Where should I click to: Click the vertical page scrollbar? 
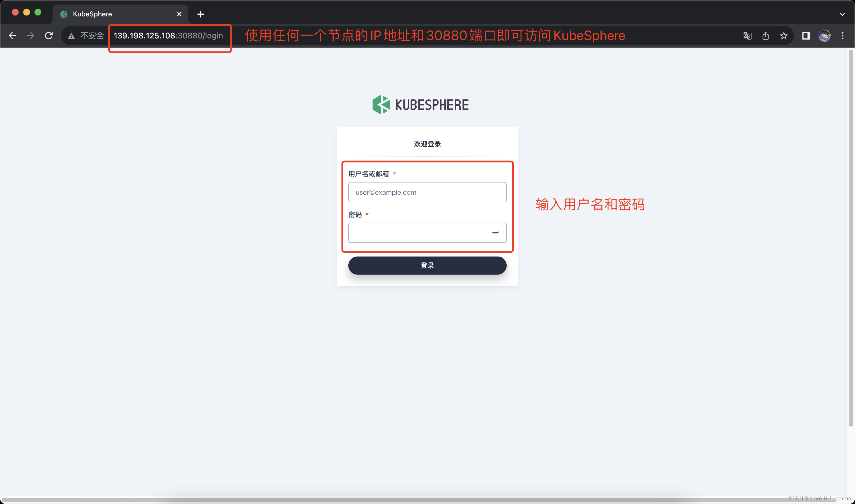pyautogui.click(x=850, y=238)
